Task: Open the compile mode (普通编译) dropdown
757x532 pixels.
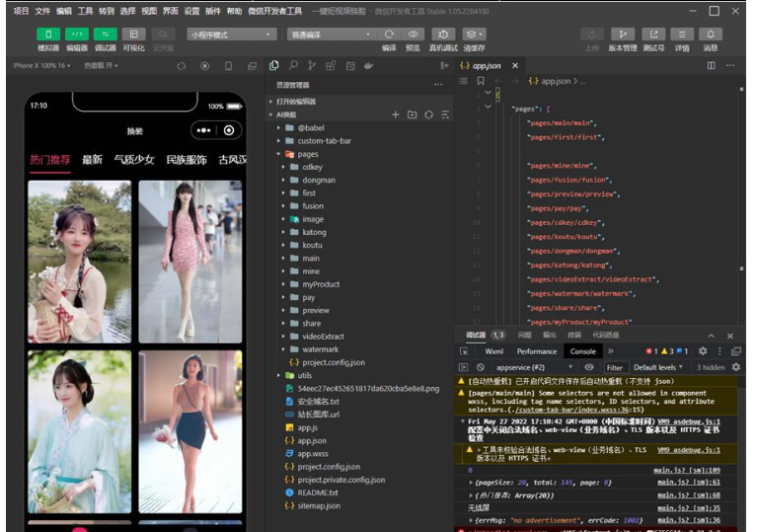Action: click(x=331, y=35)
